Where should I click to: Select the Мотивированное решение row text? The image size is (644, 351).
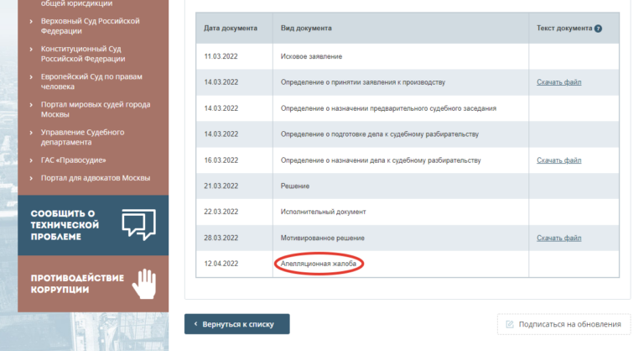(322, 238)
